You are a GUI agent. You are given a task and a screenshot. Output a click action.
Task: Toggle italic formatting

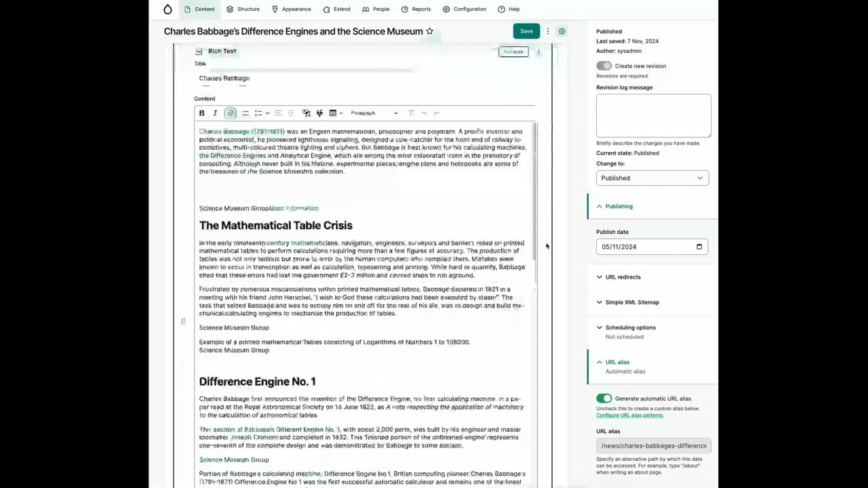(x=215, y=113)
